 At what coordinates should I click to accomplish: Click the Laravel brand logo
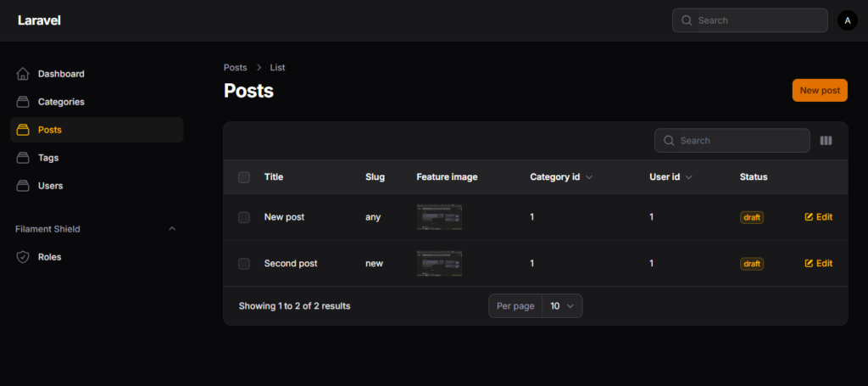(x=39, y=20)
